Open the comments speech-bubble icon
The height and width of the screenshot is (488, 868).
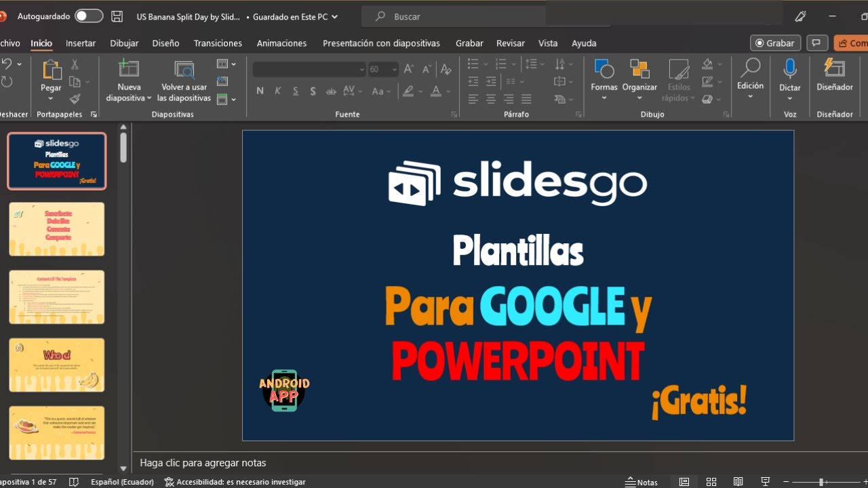tap(817, 43)
